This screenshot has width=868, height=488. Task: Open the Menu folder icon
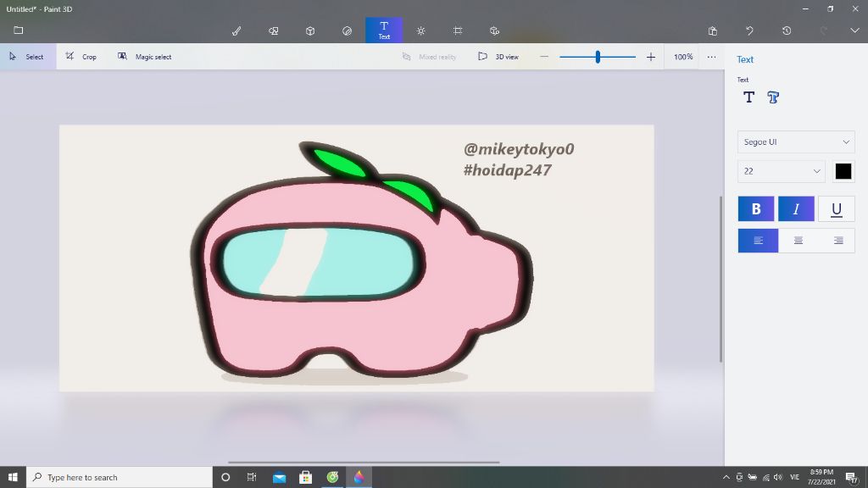(19, 30)
